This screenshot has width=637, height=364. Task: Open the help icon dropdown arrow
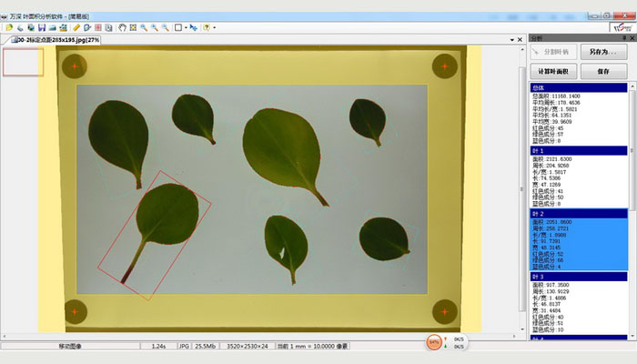click(215, 27)
